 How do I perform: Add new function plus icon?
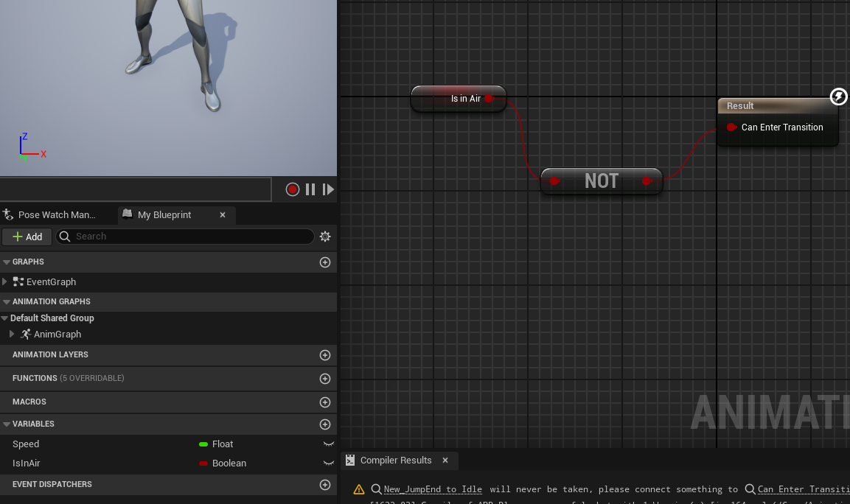click(325, 379)
